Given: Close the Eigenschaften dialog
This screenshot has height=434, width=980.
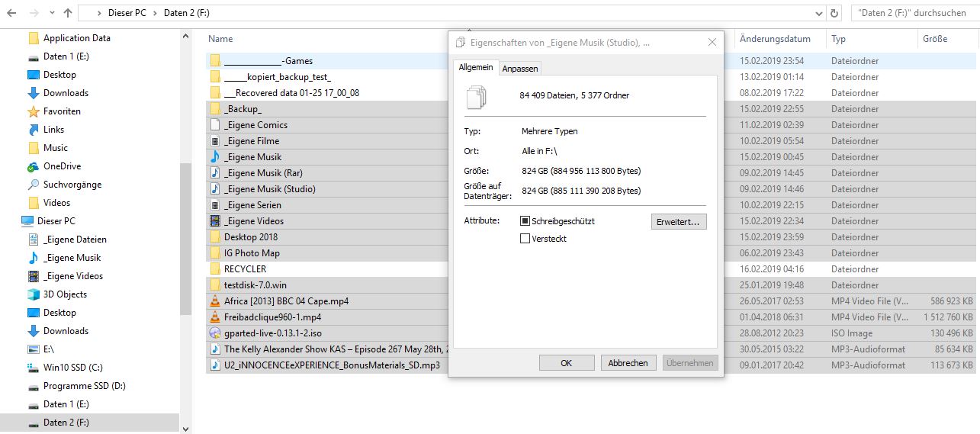Looking at the screenshot, I should [x=712, y=43].
